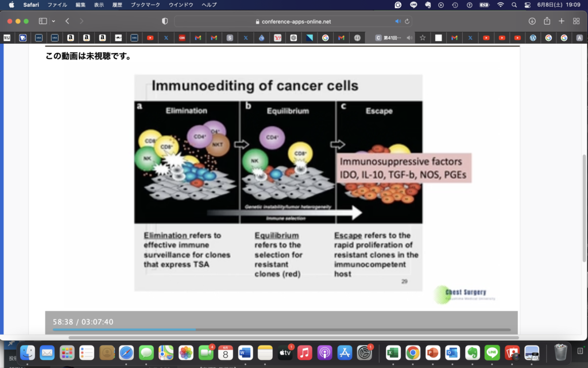588x368 pixels.
Task: Seek on the video progress bar
Action: click(x=281, y=330)
